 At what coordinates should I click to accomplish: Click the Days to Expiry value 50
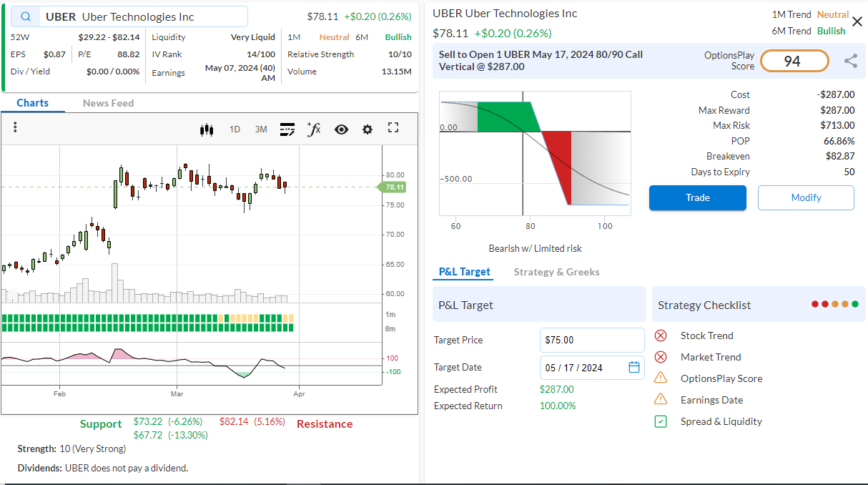coord(849,172)
